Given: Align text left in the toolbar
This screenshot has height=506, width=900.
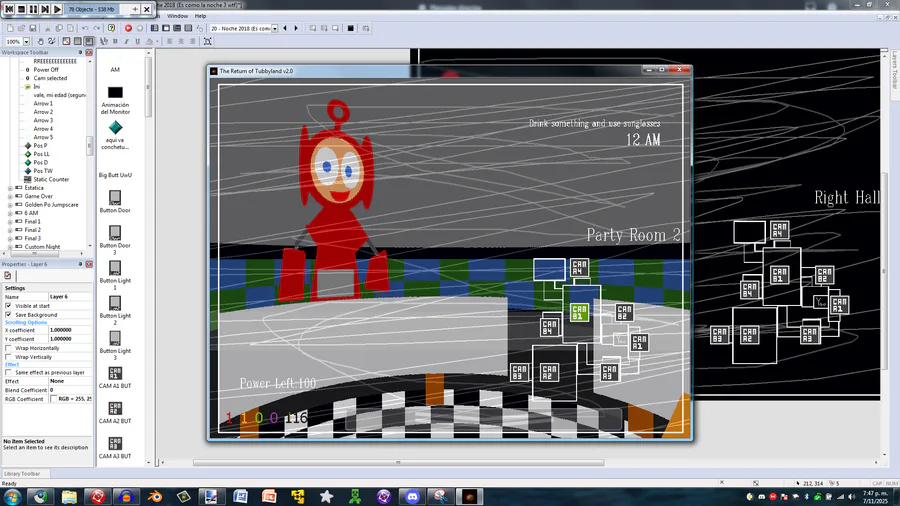Looking at the screenshot, I should (x=170, y=41).
